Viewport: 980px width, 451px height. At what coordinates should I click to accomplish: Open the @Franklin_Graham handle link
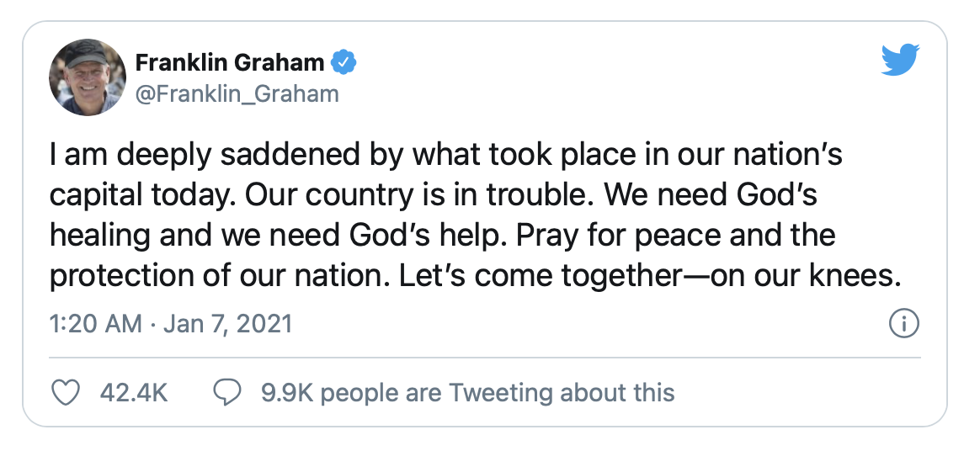(237, 94)
